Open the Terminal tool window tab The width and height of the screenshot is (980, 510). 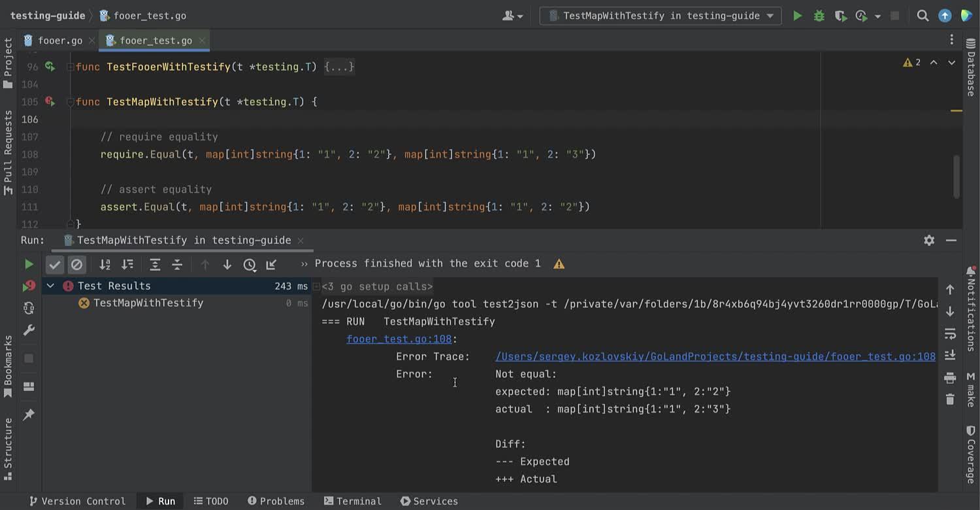pyautogui.click(x=353, y=501)
